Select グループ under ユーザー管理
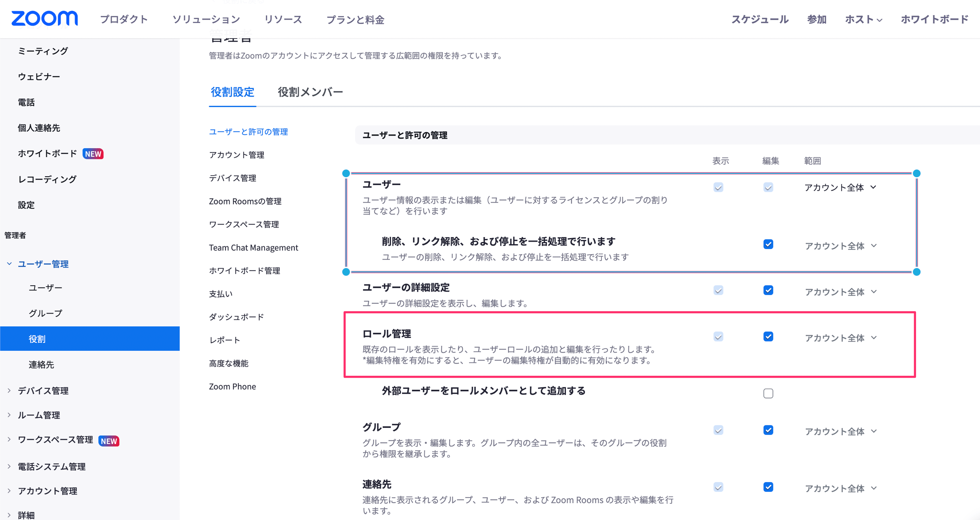 pos(45,313)
